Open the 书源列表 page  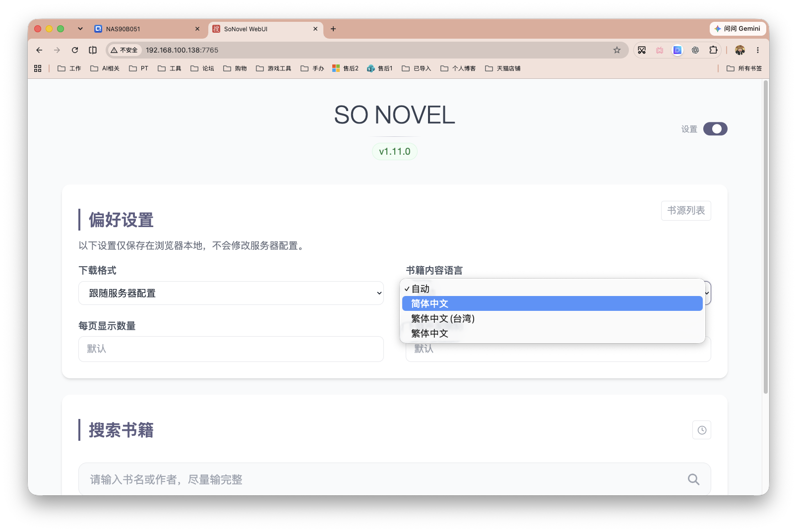tap(686, 211)
